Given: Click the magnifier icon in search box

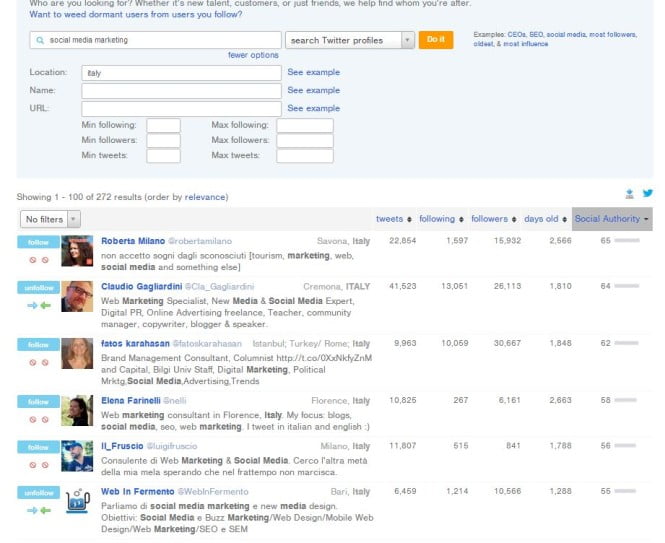Looking at the screenshot, I should 39,40.
